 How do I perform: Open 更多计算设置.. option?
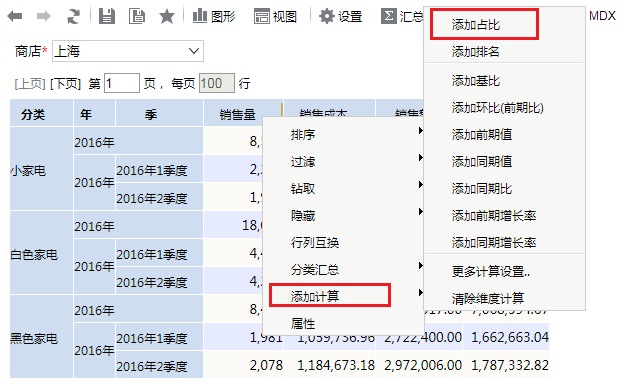tap(504, 272)
